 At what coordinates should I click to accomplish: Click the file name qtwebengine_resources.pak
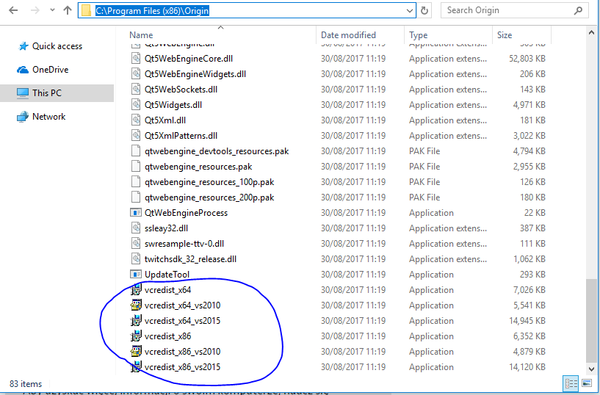click(x=198, y=167)
